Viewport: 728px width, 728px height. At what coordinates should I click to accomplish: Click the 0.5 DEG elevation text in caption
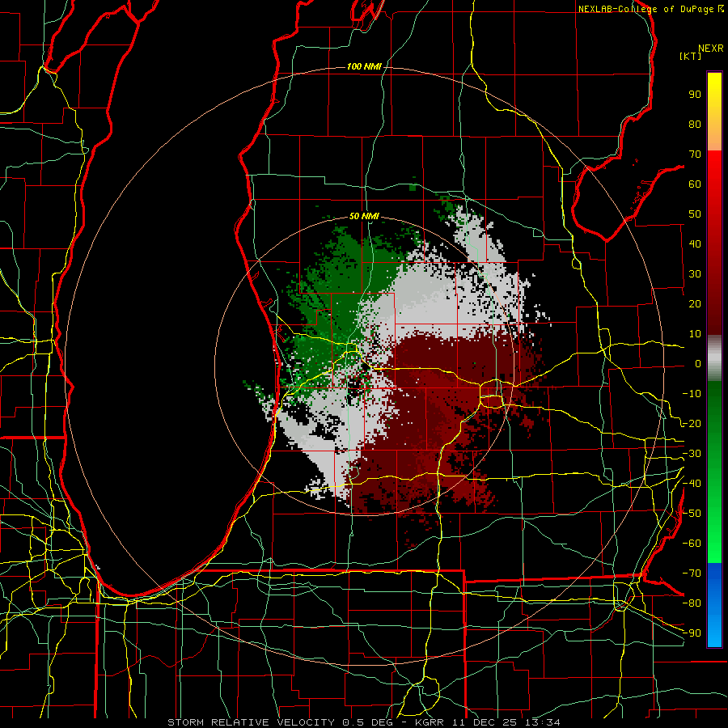click(x=368, y=722)
